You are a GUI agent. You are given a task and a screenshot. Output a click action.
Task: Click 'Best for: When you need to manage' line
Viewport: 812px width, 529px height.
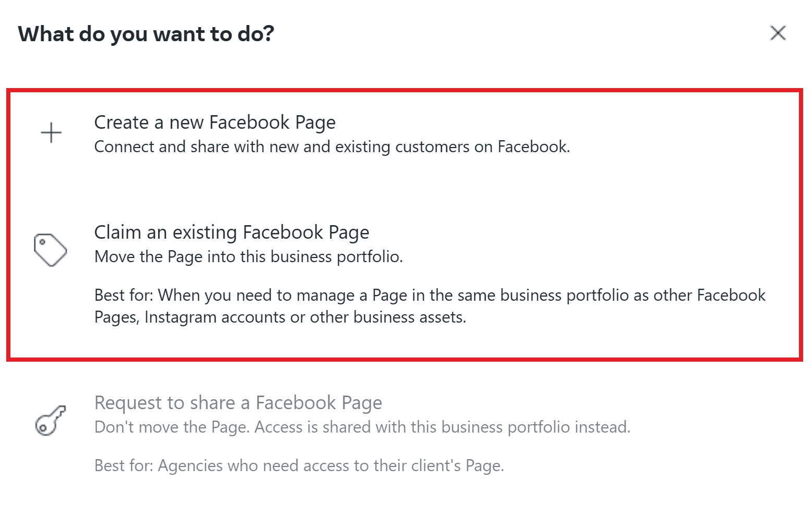point(430,296)
